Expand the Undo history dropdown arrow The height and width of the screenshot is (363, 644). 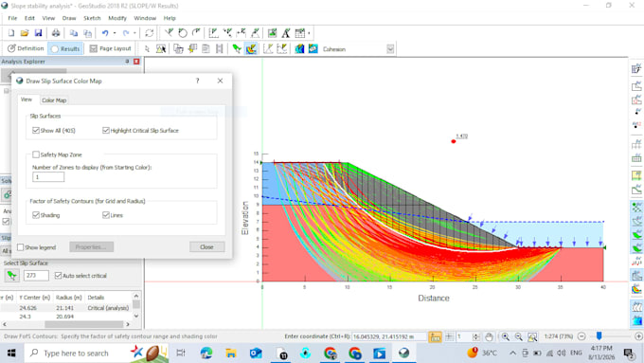coord(115,33)
